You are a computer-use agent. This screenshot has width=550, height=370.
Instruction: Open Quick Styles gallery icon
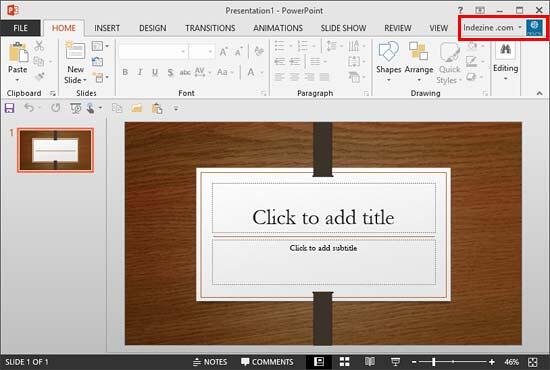point(449,53)
